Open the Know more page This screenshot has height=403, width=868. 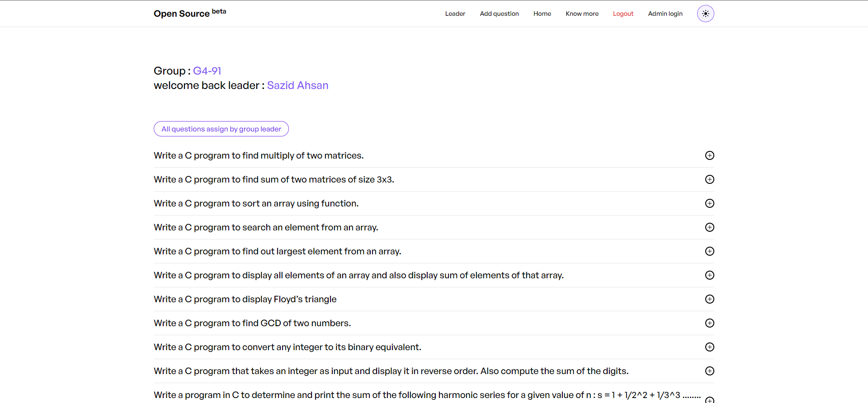click(x=582, y=14)
